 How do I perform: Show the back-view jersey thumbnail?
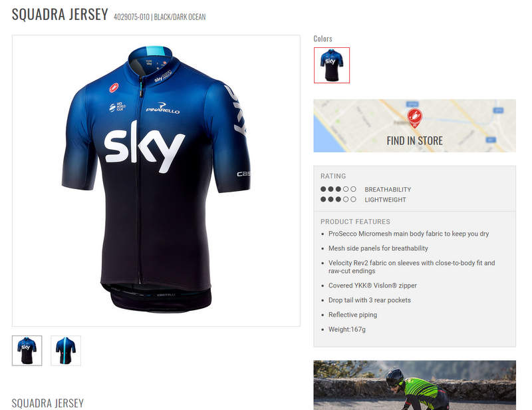66,350
